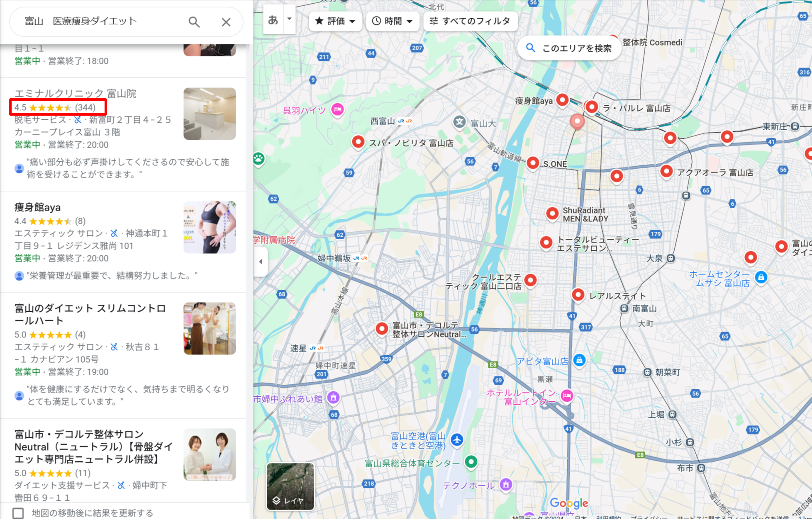The width and height of the screenshot is (812, 519).
Task: Click the 大泉 station icon
Action: 671,259
